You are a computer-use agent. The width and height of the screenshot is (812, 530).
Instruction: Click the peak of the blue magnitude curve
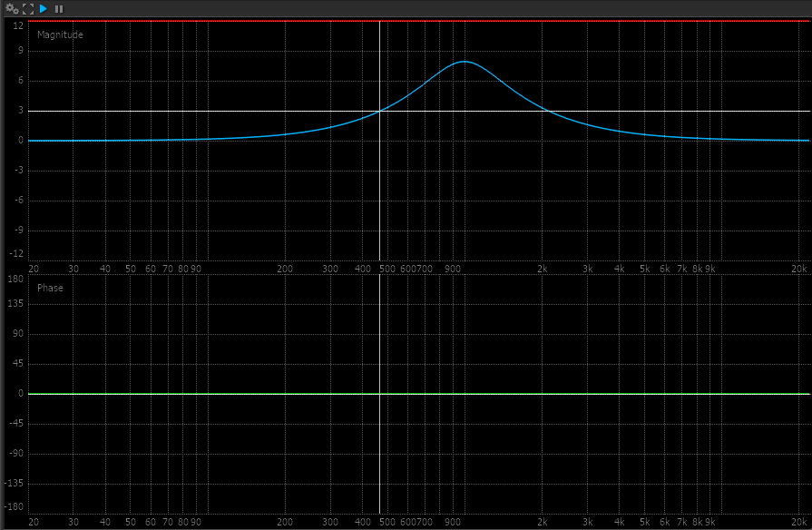click(x=465, y=62)
